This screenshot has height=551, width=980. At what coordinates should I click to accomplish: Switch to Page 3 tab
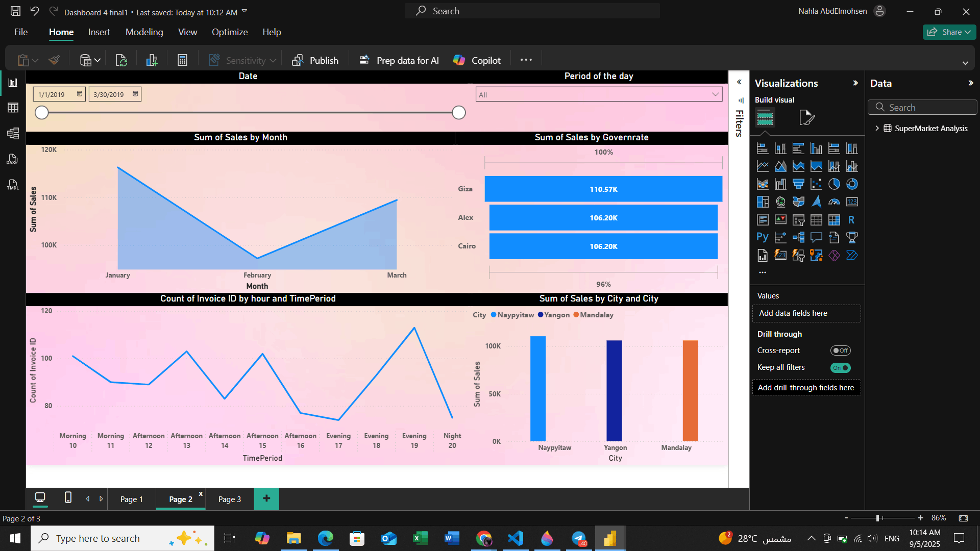coord(229,499)
